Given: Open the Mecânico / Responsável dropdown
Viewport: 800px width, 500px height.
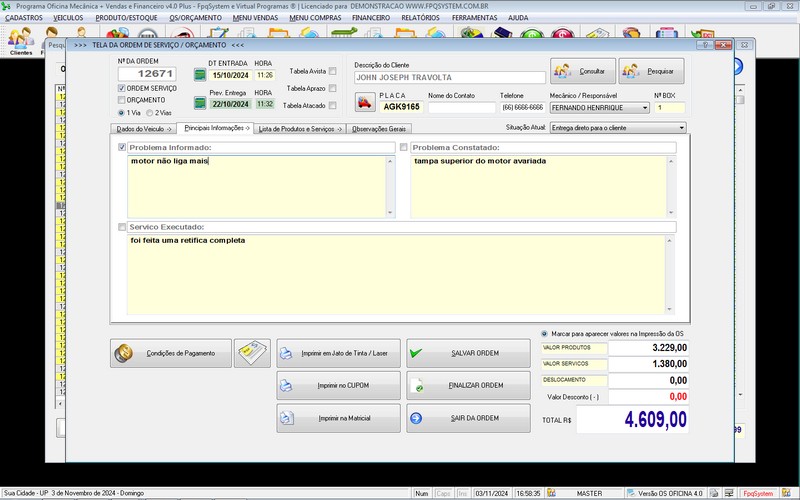Looking at the screenshot, I should [645, 108].
